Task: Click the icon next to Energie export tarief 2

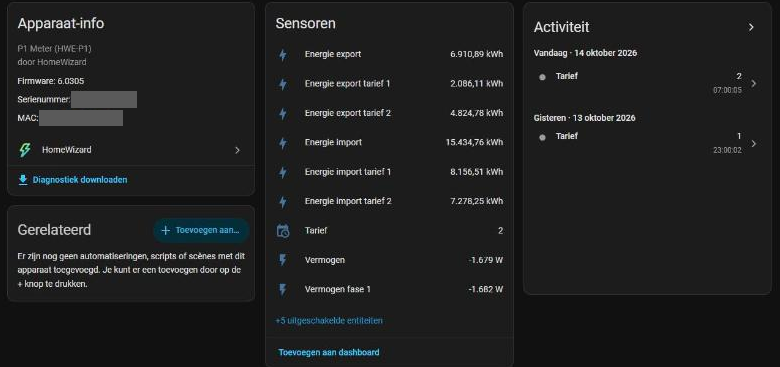Action: click(x=283, y=113)
